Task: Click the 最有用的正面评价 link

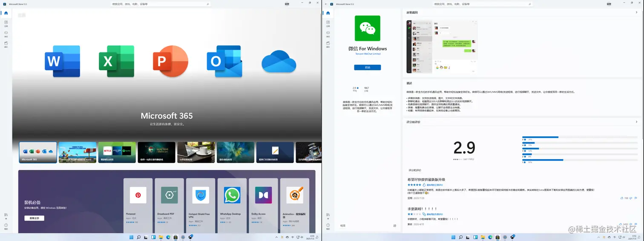Action: 435,185
